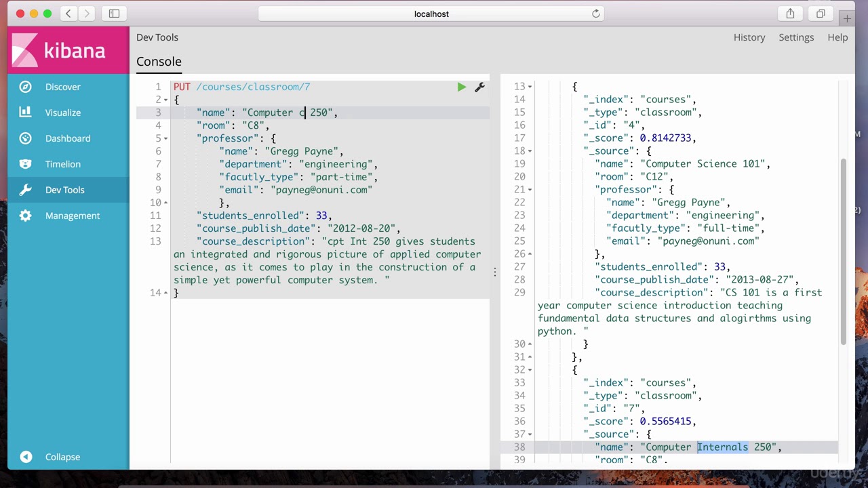Click "full-time" in the response

[x=728, y=228]
